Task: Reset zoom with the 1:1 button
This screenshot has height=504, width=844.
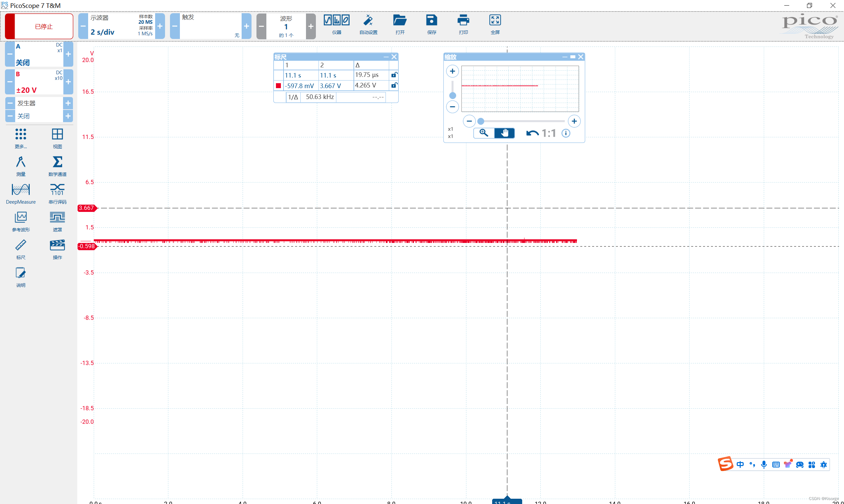Action: (x=549, y=133)
